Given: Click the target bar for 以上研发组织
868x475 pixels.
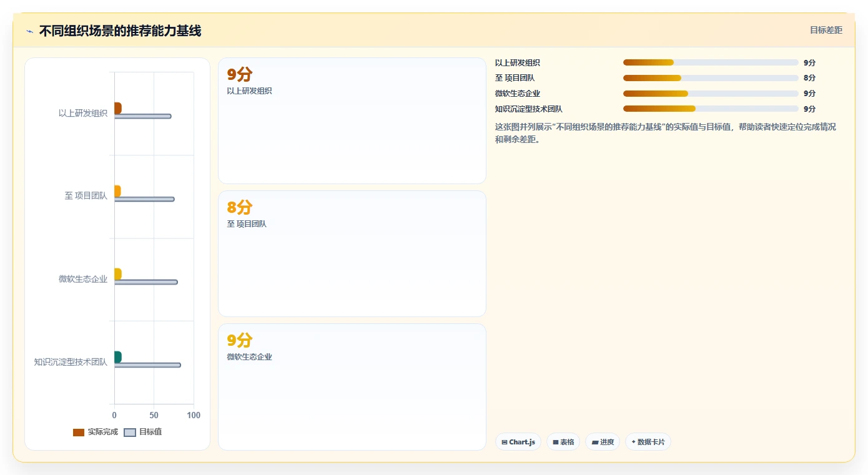Looking at the screenshot, I should [x=142, y=116].
